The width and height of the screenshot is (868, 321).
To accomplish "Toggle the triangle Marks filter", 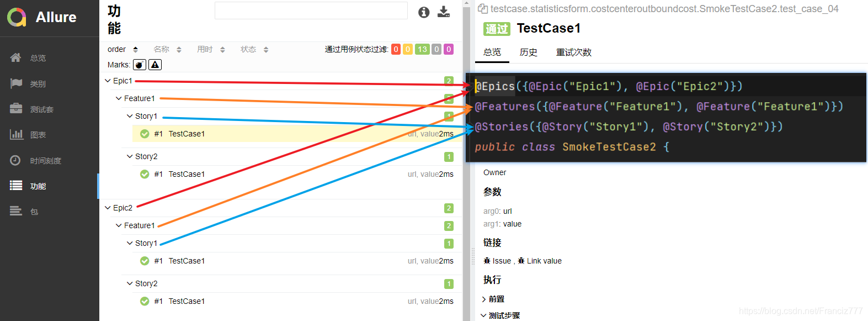I will point(155,65).
